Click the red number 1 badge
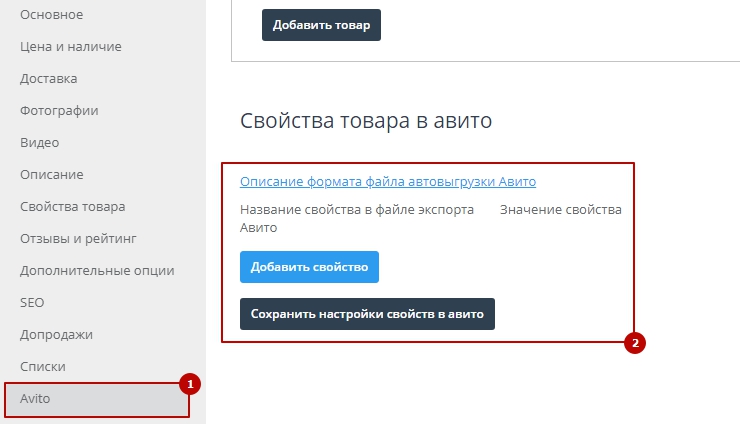The image size is (740, 424). tap(189, 383)
